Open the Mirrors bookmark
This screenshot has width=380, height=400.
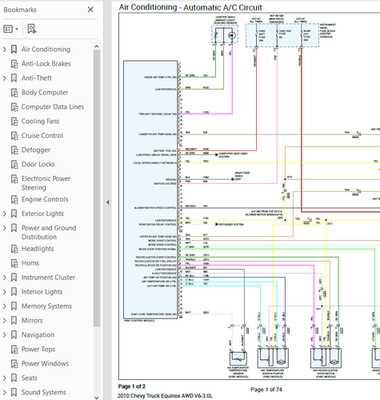32,320
